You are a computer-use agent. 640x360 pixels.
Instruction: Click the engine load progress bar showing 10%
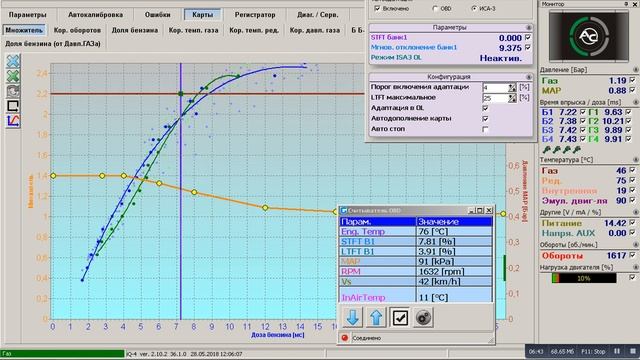pos(584,278)
